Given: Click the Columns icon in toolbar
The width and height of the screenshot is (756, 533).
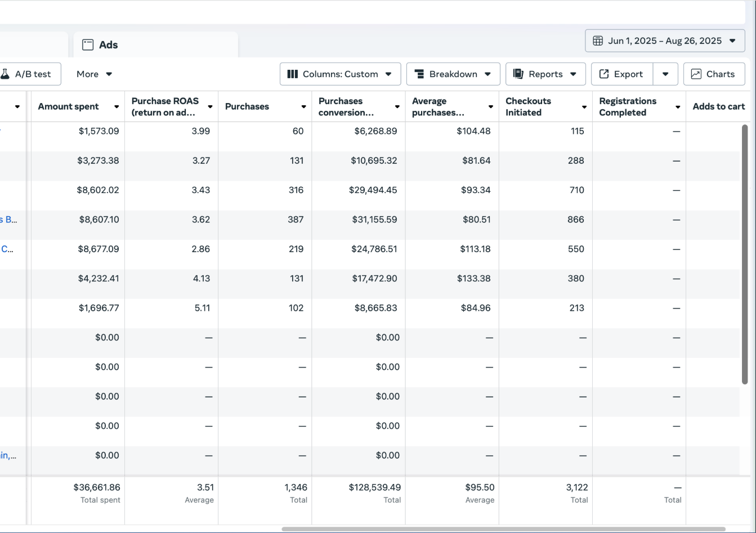Looking at the screenshot, I should (x=293, y=74).
